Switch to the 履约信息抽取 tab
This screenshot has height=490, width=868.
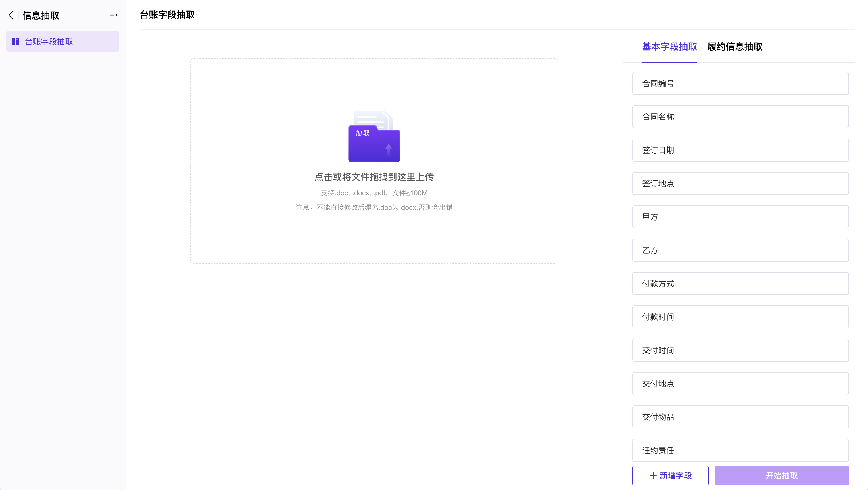735,47
